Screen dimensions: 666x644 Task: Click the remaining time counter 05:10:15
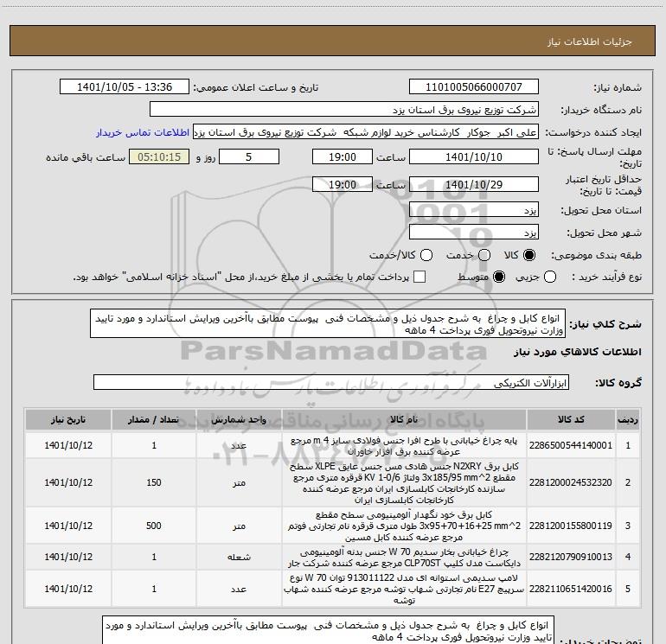(159, 156)
